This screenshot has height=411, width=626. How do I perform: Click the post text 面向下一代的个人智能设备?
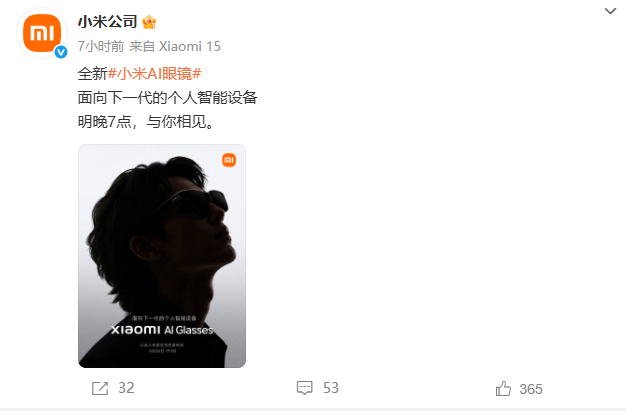tap(168, 98)
